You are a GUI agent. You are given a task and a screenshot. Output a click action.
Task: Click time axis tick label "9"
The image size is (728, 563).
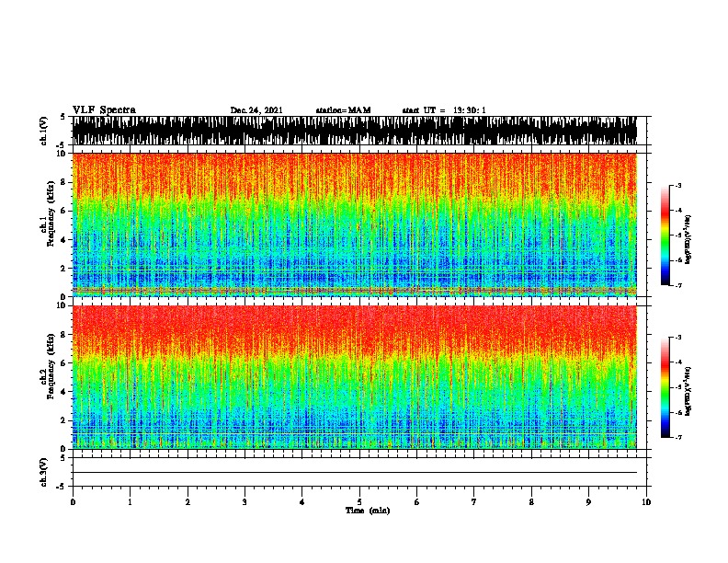588,502
